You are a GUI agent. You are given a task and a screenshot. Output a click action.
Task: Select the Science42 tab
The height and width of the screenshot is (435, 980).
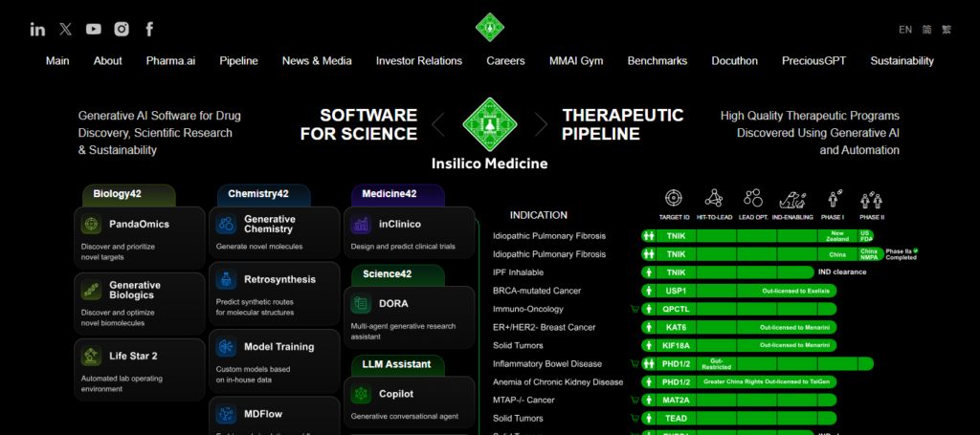pos(398,274)
